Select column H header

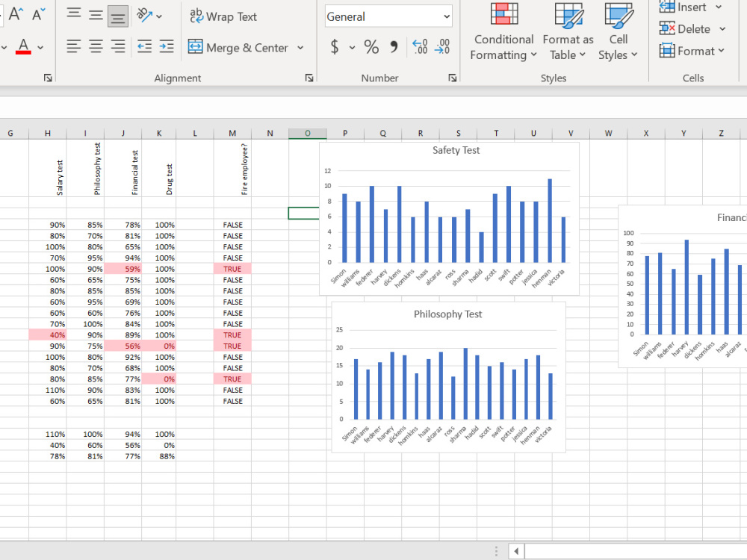(x=48, y=134)
